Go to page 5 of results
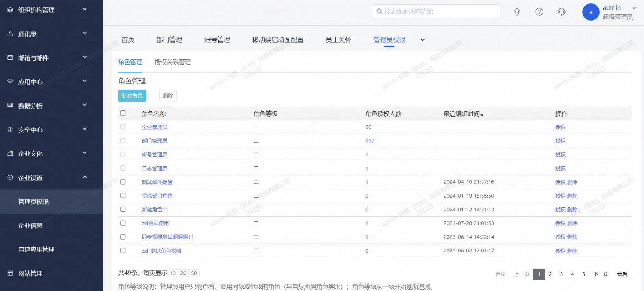 coord(584,274)
